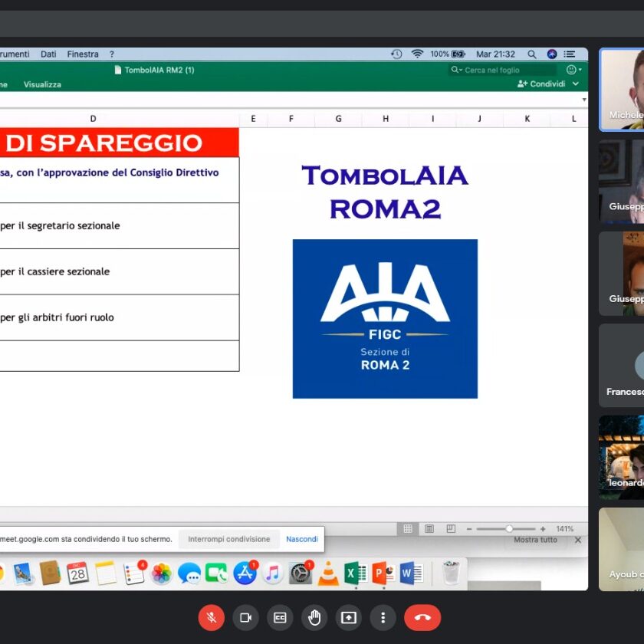Screen dimensions: 644x644
Task: Open VLC from the dock
Action: 328,573
